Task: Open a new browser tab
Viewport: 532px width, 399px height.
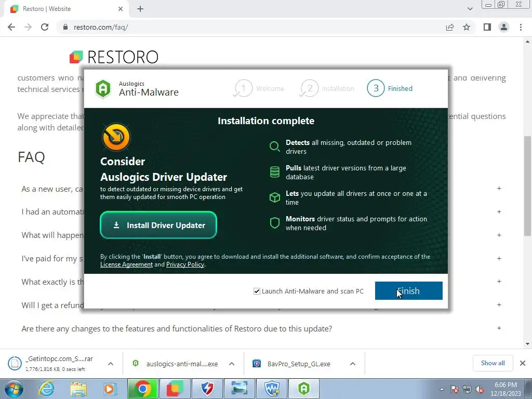Action: click(140, 9)
